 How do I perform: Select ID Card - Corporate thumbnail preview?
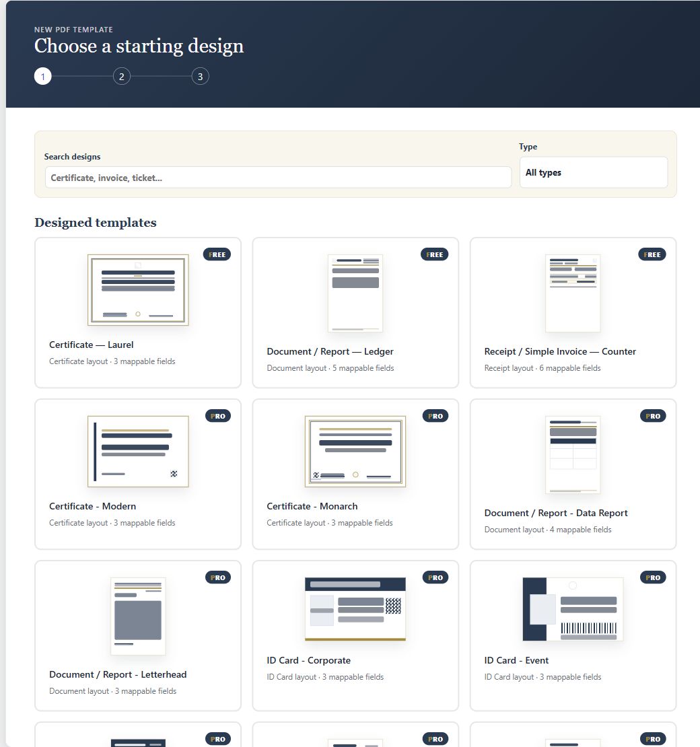[355, 609]
